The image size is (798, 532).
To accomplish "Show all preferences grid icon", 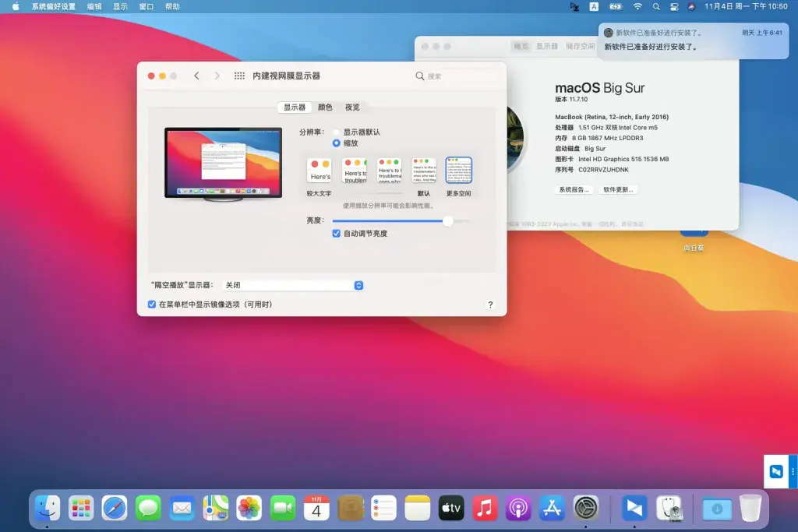I will (x=239, y=76).
